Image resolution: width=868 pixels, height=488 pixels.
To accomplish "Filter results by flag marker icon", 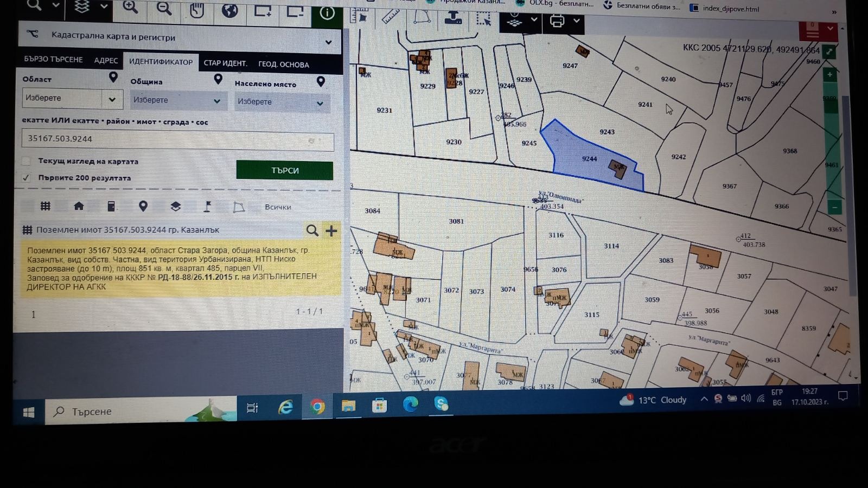I will pos(207,207).
